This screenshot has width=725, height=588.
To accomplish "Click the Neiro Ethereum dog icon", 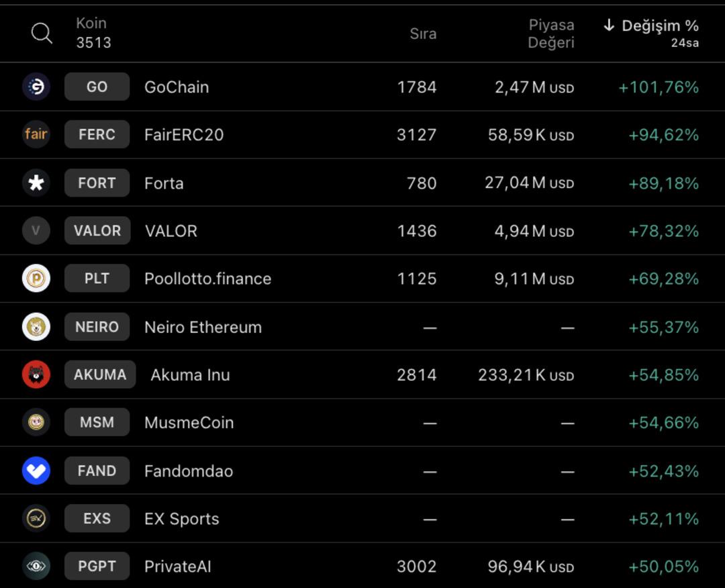I will point(36,327).
